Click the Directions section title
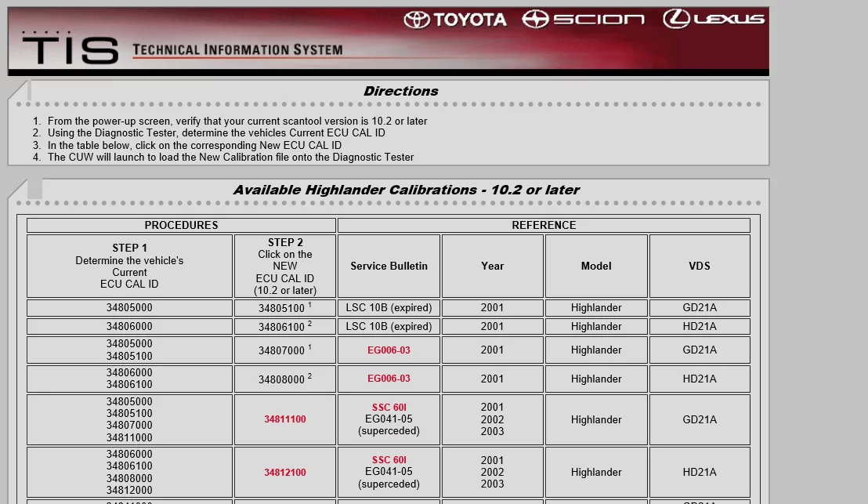The height and width of the screenshot is (504, 868). pyautogui.click(x=400, y=91)
